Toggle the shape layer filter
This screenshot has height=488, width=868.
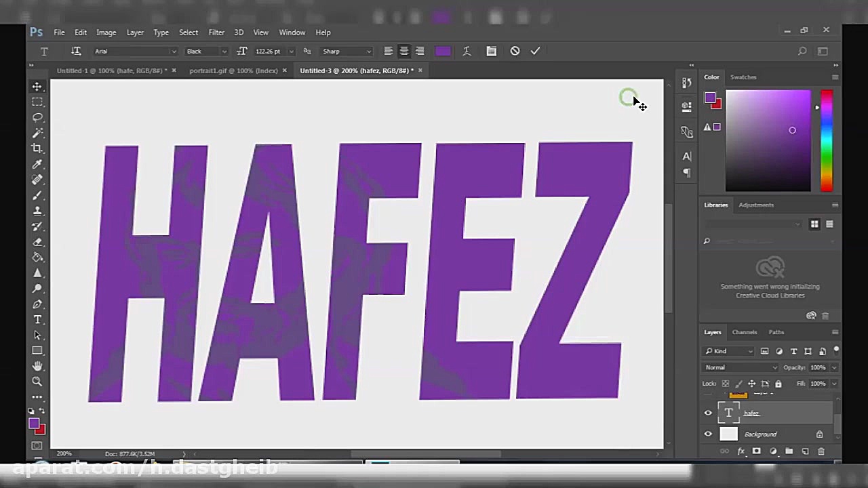(x=808, y=351)
